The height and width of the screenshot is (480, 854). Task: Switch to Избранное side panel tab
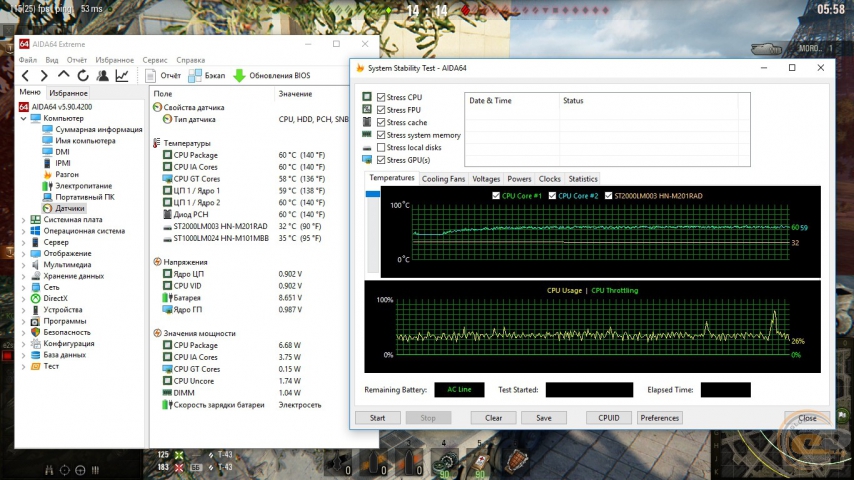(x=69, y=93)
